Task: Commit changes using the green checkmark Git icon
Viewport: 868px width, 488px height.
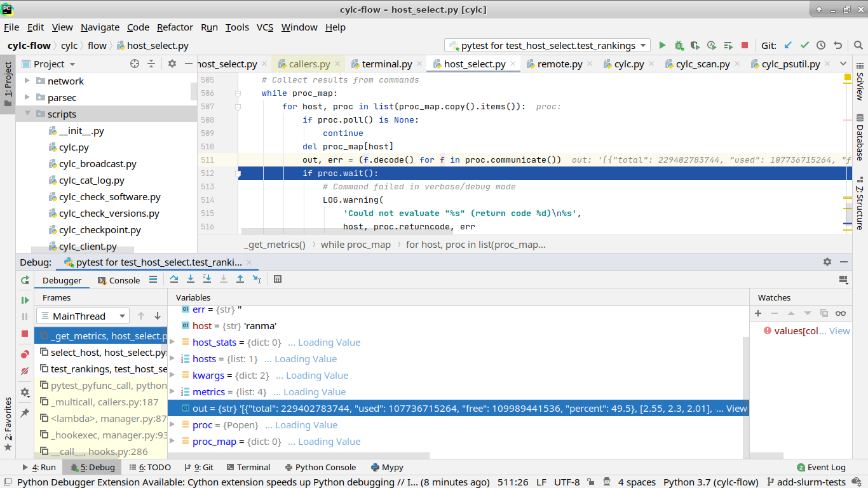Action: coord(804,46)
